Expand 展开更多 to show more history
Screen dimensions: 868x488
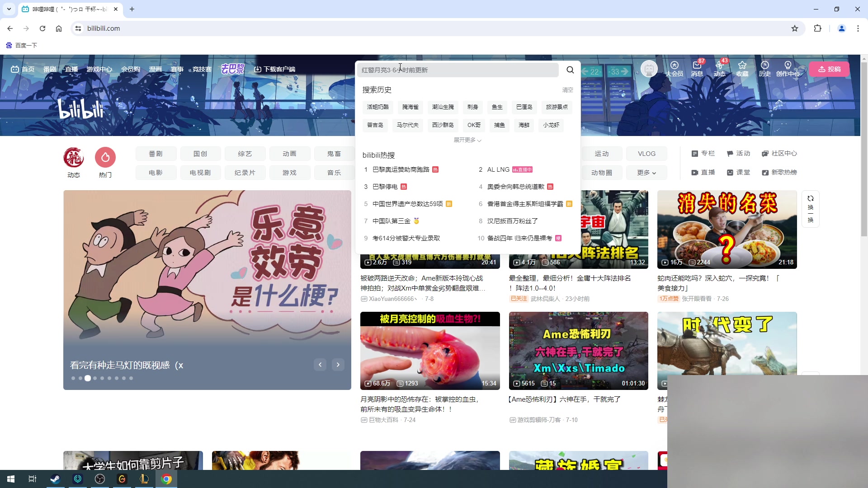467,140
